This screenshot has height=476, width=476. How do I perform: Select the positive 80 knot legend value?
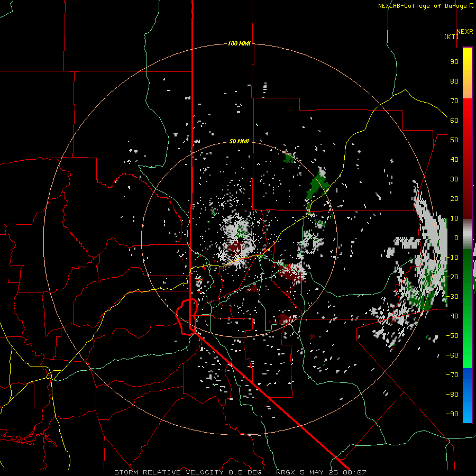pos(454,81)
